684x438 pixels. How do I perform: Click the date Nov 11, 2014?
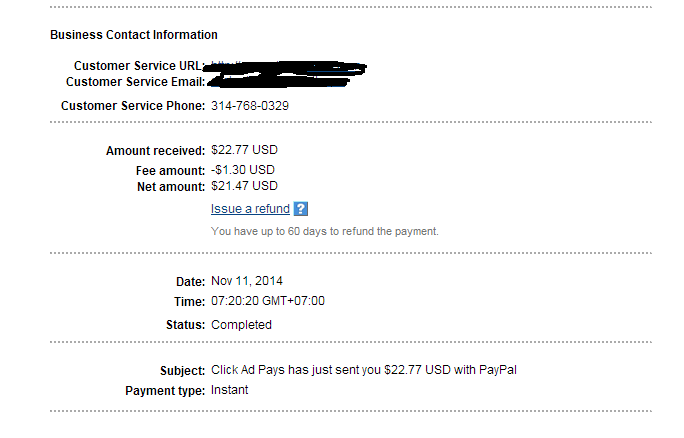point(247,281)
